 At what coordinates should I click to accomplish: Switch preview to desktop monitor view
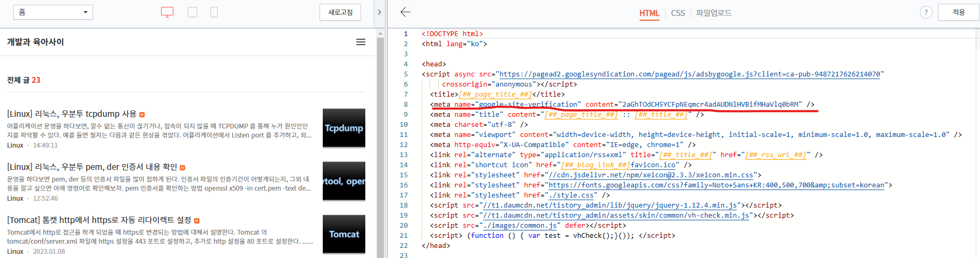pyautogui.click(x=167, y=12)
